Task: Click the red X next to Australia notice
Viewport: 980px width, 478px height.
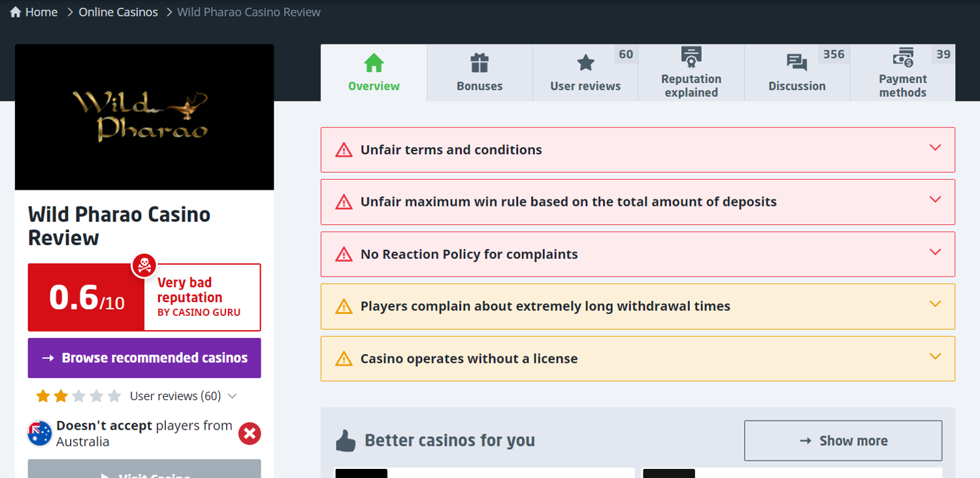Action: tap(250, 434)
